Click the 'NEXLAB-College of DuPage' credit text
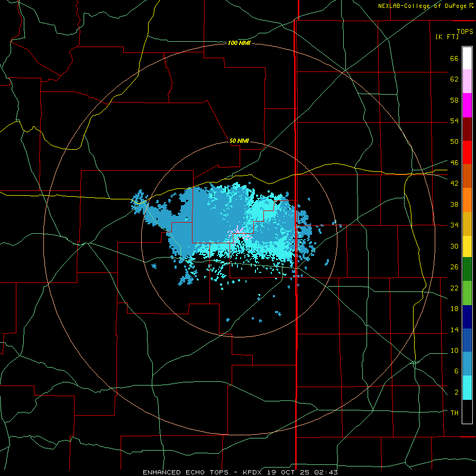Viewport: 476px width, 476px height. [423, 6]
